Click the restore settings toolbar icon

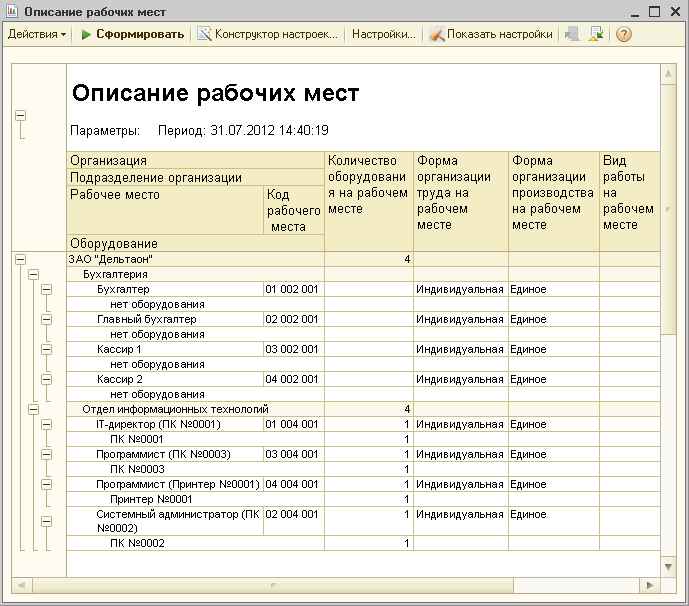(x=572, y=34)
